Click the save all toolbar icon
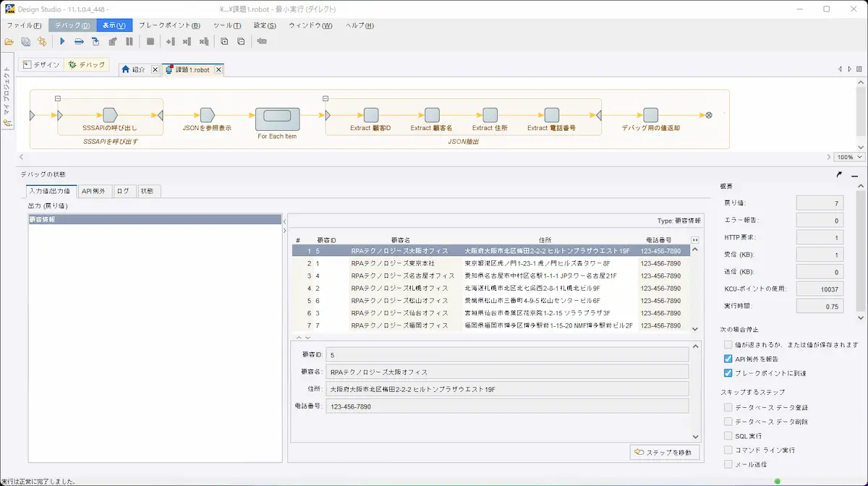The image size is (868, 486). pyautogui.click(x=26, y=41)
